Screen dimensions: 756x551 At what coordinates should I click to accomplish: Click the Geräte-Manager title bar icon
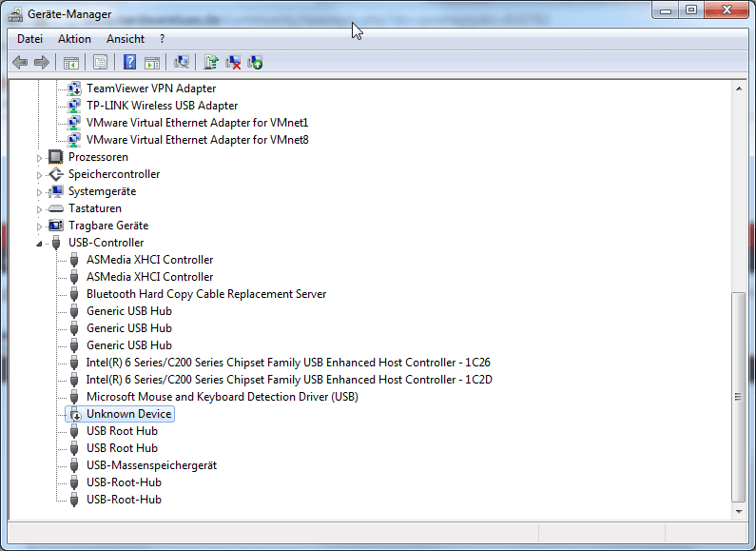coord(15,14)
